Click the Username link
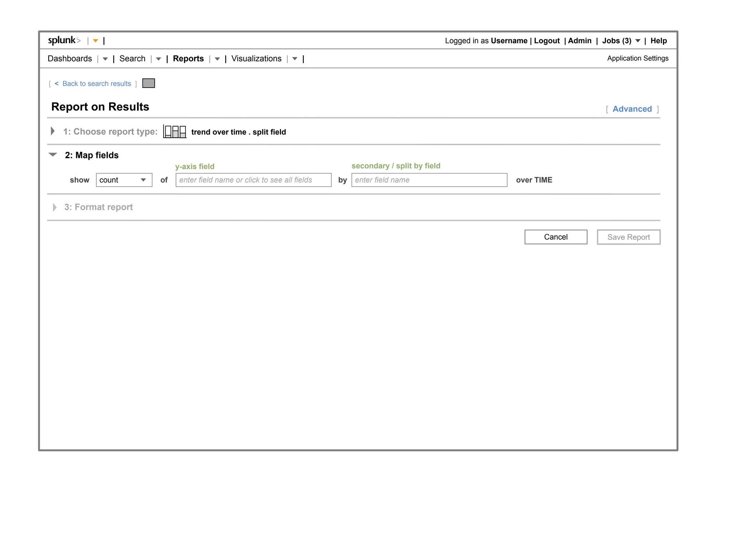733x560 pixels. click(509, 41)
